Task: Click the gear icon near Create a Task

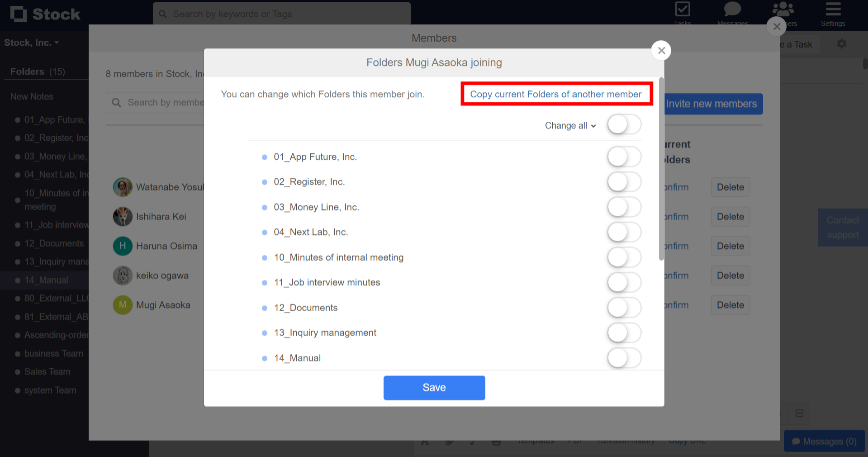Action: 842,43
